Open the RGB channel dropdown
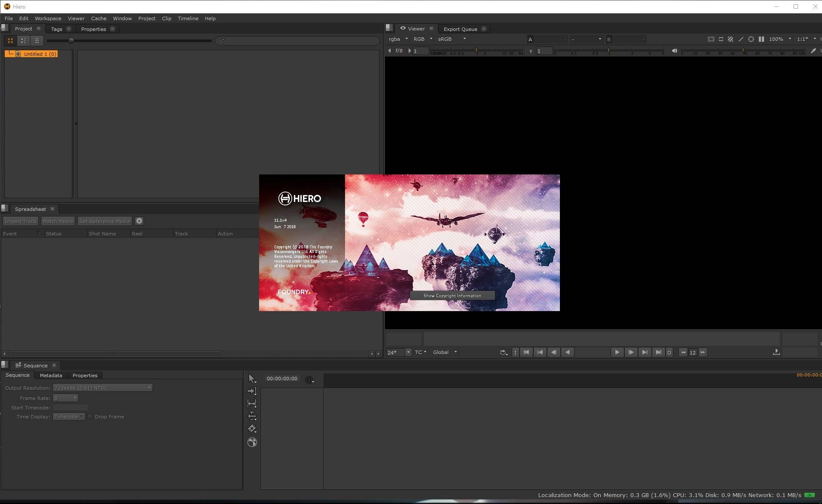This screenshot has height=504, width=822. coord(423,39)
